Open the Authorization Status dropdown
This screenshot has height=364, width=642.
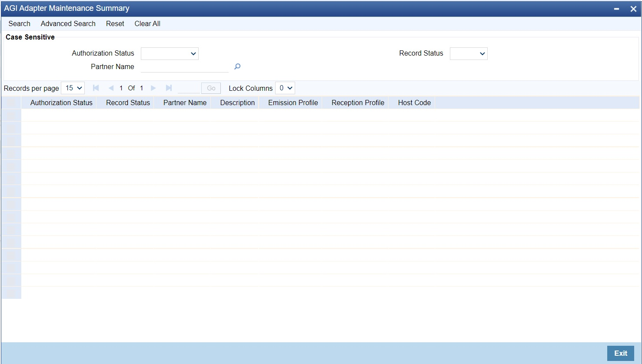170,53
